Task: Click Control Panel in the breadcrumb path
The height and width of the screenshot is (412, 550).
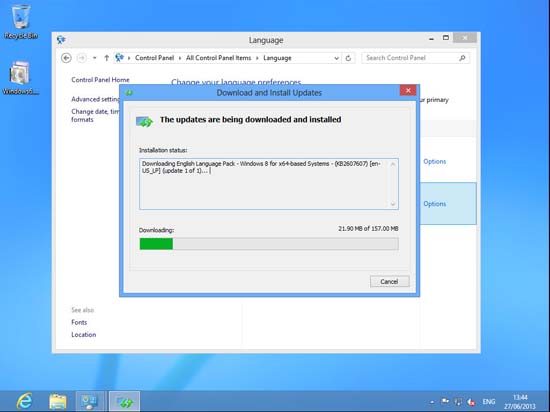Action: point(154,58)
